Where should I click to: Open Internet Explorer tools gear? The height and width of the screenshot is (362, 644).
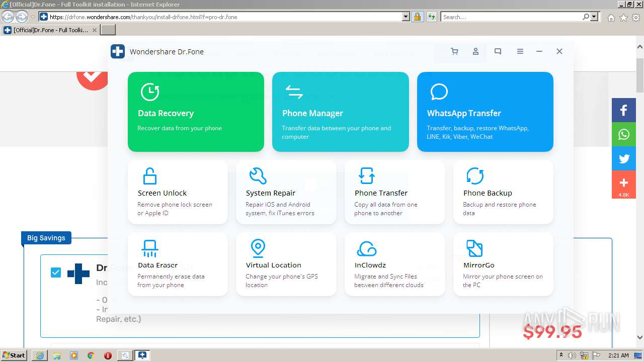pyautogui.click(x=636, y=17)
